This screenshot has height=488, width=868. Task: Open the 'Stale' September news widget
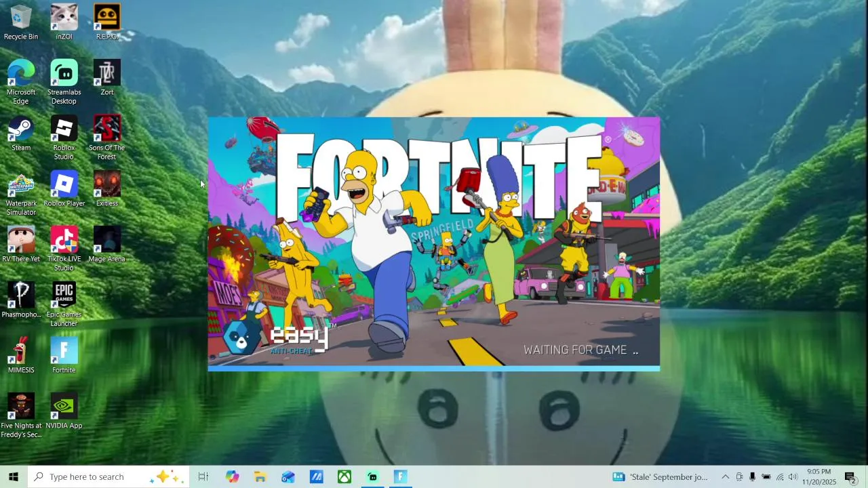[660, 476]
